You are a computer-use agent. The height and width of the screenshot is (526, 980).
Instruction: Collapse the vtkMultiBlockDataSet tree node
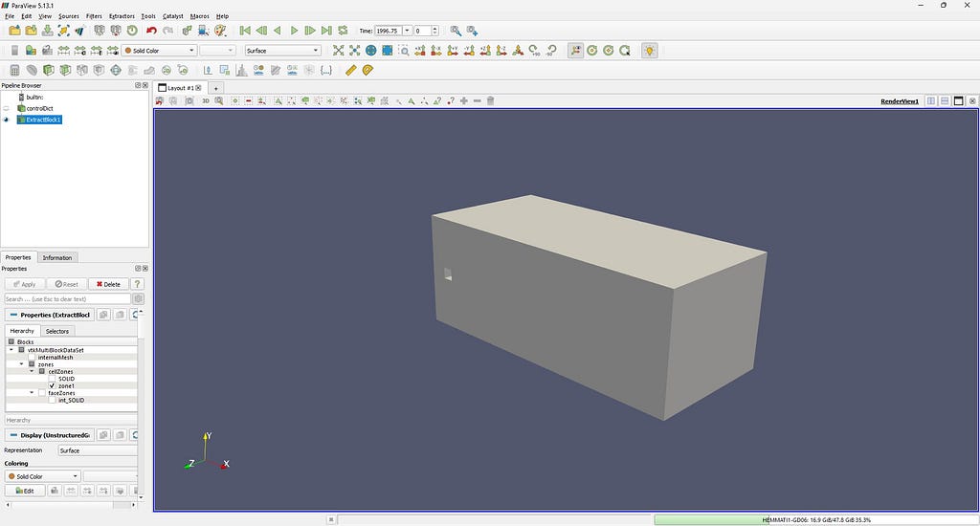(x=11, y=350)
